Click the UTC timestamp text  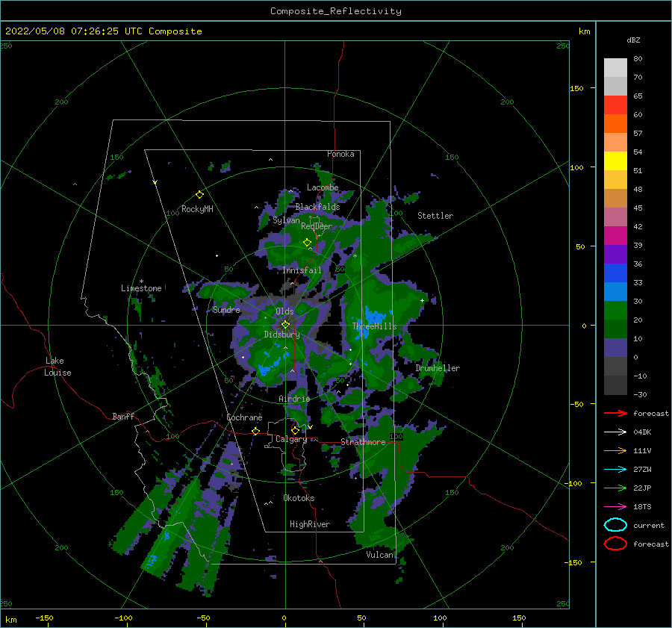[103, 31]
